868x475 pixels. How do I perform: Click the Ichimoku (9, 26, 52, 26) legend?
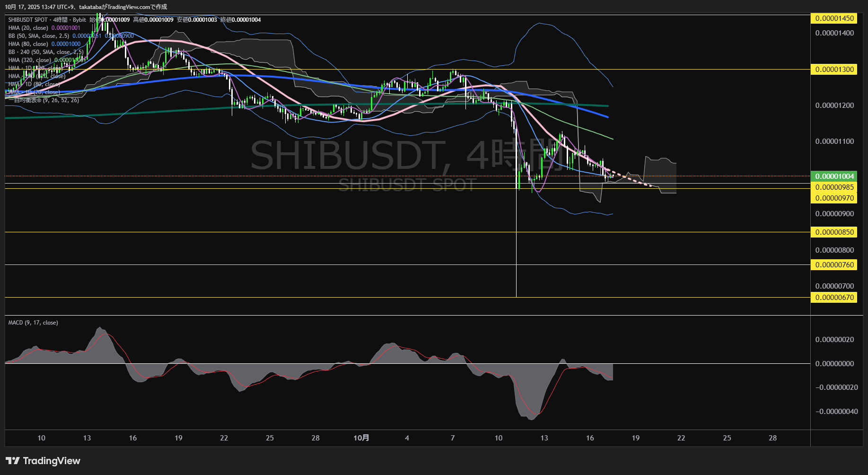pyautogui.click(x=44, y=100)
